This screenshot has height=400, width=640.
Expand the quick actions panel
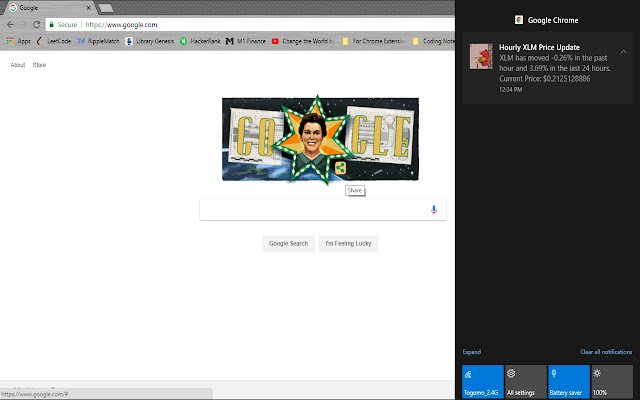click(x=471, y=352)
